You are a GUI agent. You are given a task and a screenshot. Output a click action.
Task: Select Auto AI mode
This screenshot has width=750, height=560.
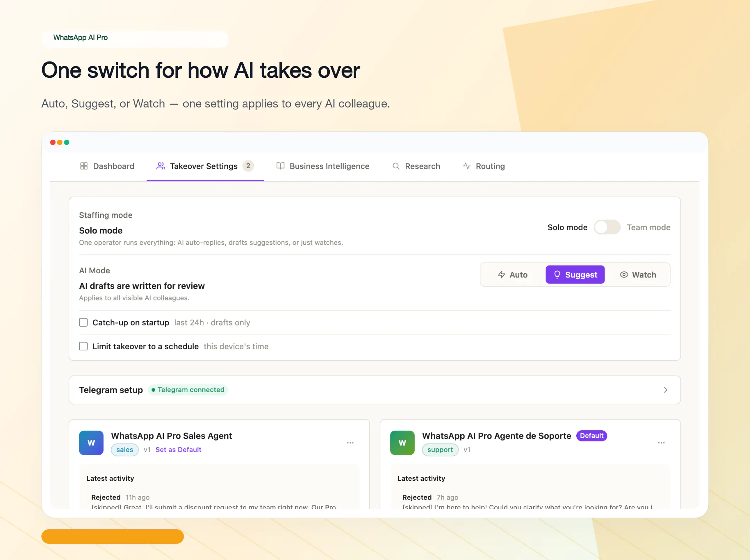tap(513, 275)
